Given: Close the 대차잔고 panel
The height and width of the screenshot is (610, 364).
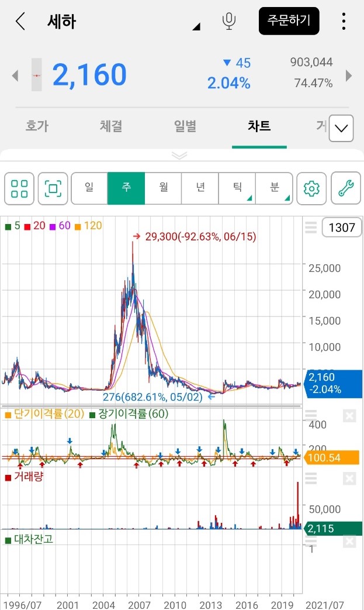Looking at the screenshot, I should tap(349, 542).
